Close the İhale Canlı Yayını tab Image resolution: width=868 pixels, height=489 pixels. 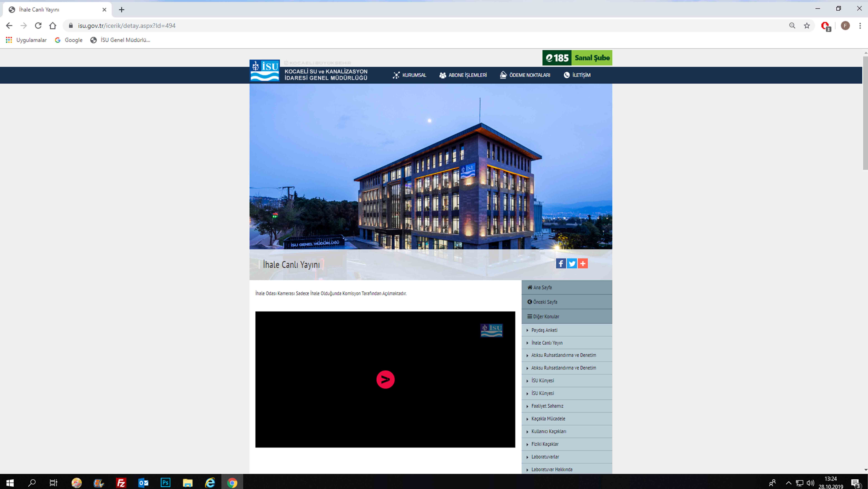tap(104, 10)
